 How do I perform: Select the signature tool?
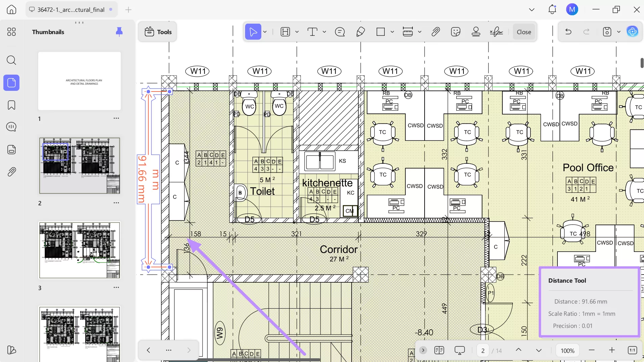coord(496,32)
